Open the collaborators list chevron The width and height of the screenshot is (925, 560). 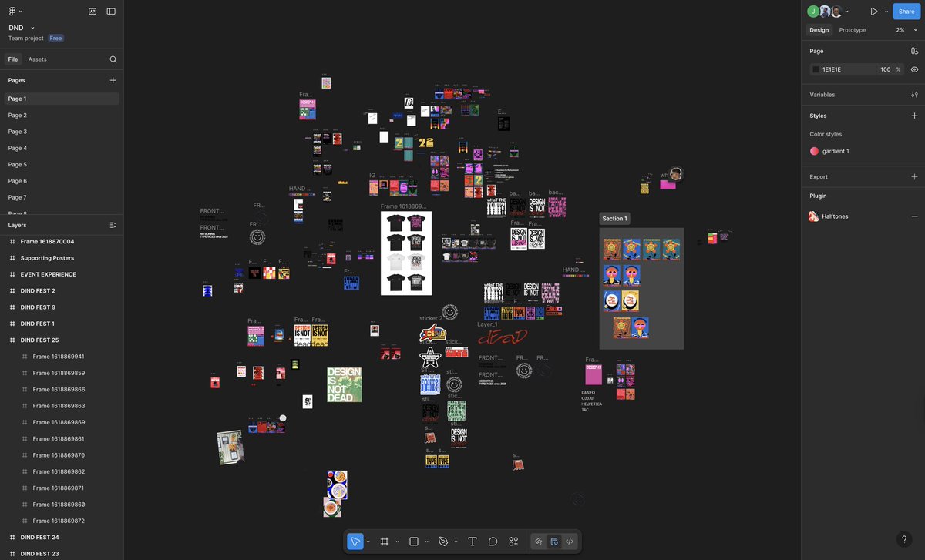click(847, 12)
